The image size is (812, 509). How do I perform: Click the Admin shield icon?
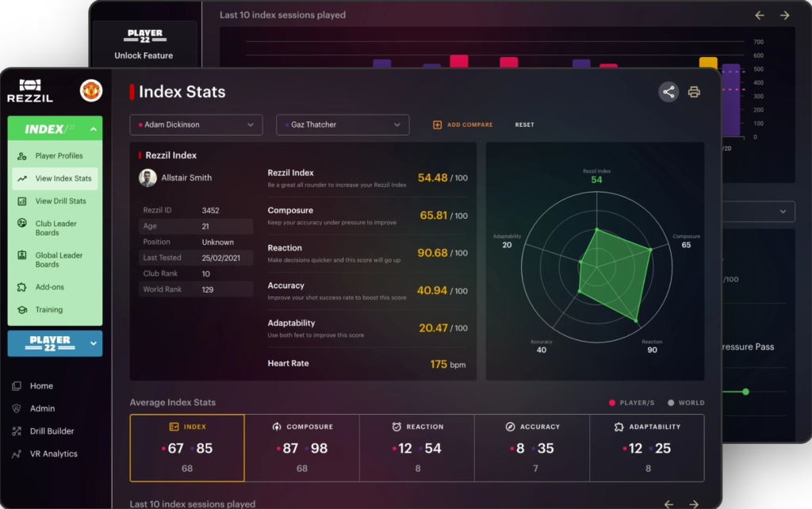[x=17, y=408]
